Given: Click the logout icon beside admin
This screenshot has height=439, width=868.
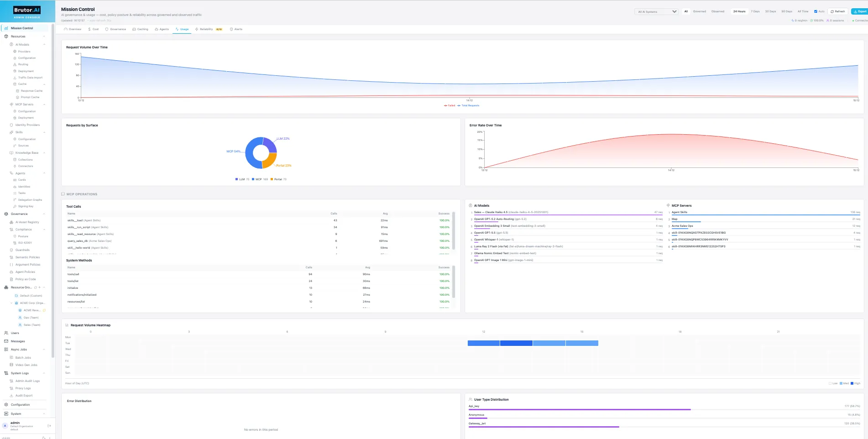Looking at the screenshot, I should (x=49, y=426).
